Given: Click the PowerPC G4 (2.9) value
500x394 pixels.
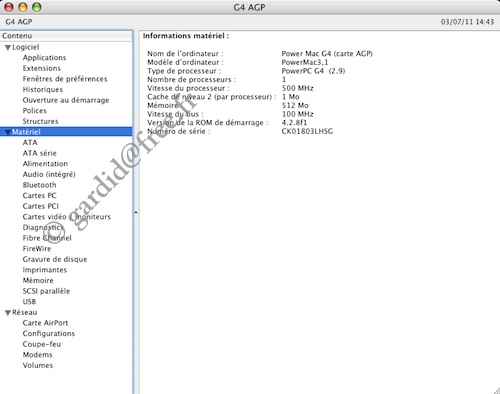Looking at the screenshot, I should point(313,71).
